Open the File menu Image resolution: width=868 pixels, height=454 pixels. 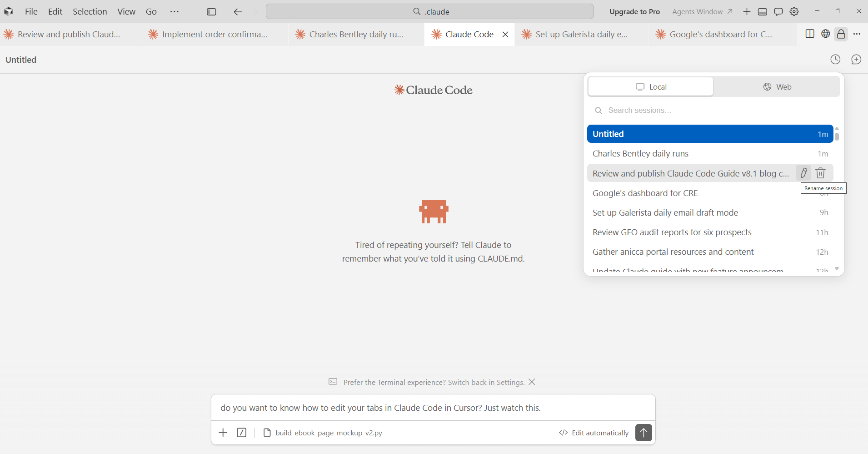coord(31,11)
